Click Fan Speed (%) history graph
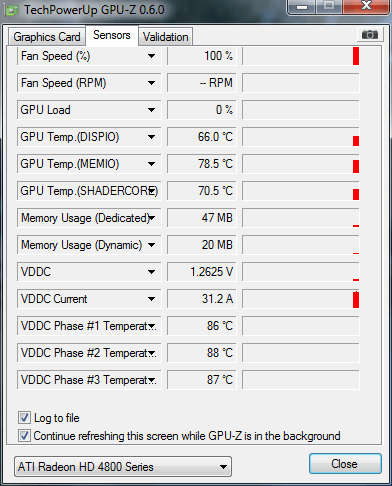The width and height of the screenshot is (392, 486). [301, 56]
